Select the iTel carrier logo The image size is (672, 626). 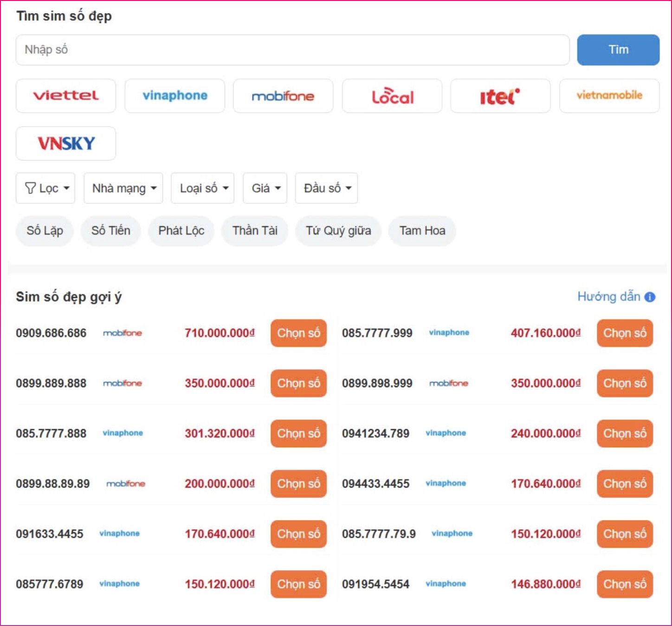(x=500, y=96)
